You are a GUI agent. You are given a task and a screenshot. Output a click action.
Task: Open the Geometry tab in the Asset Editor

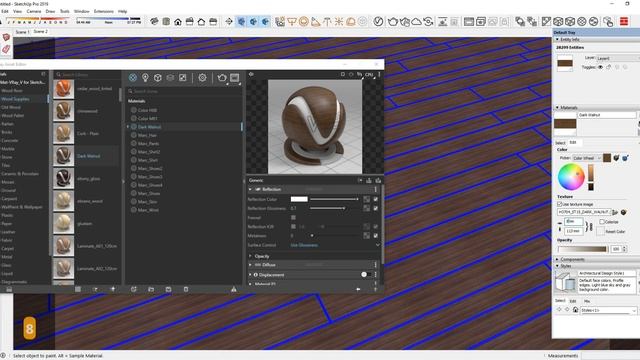point(158,78)
